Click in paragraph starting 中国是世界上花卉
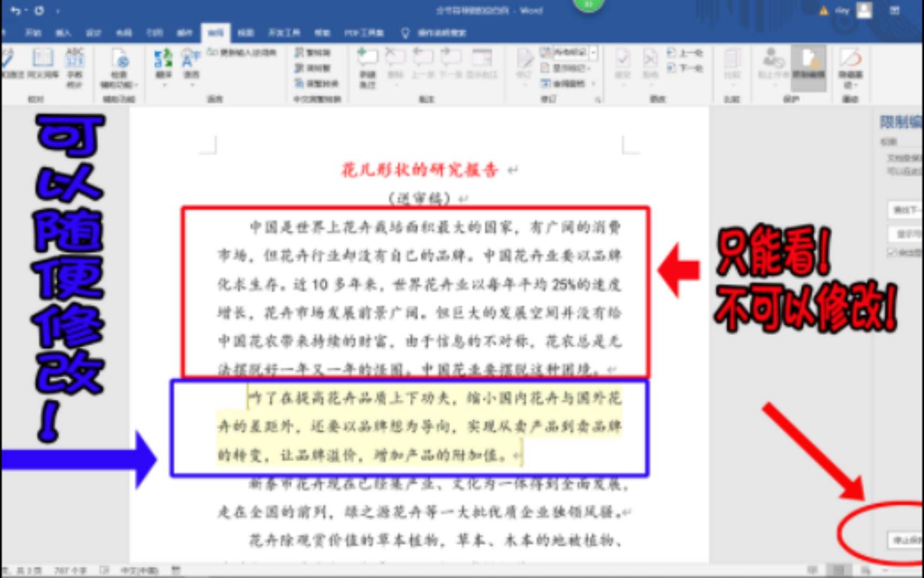 [420, 298]
